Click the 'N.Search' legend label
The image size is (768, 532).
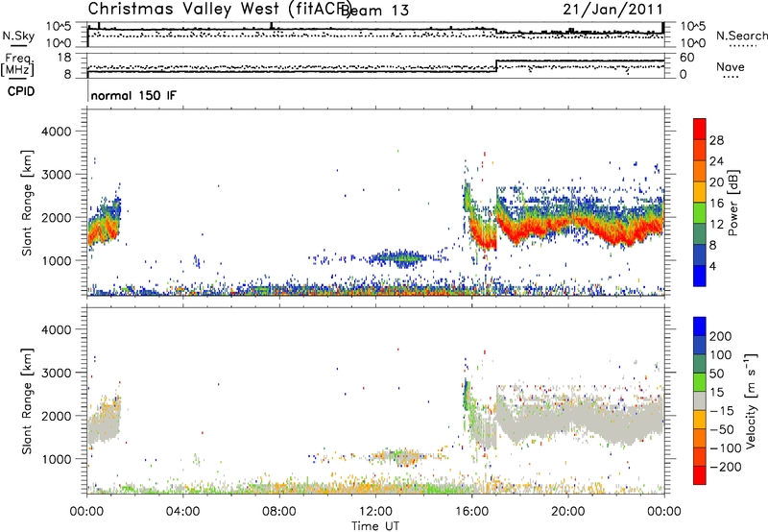click(x=741, y=36)
